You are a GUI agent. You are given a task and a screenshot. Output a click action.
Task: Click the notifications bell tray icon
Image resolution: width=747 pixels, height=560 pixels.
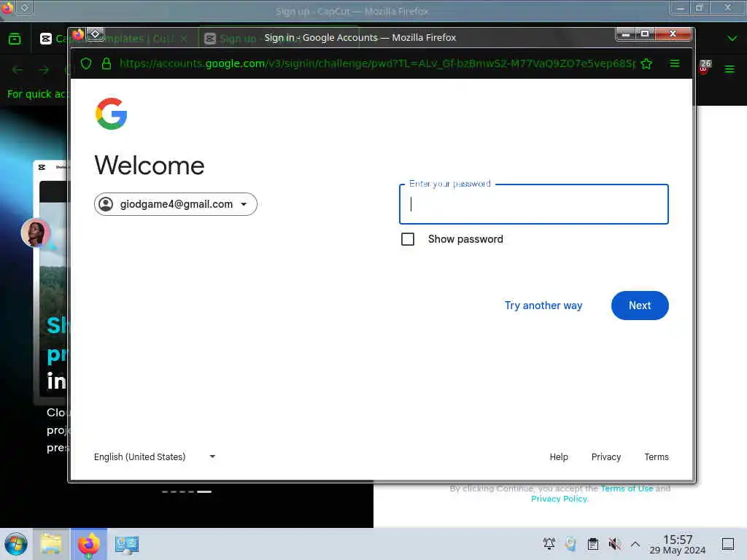[x=549, y=543]
